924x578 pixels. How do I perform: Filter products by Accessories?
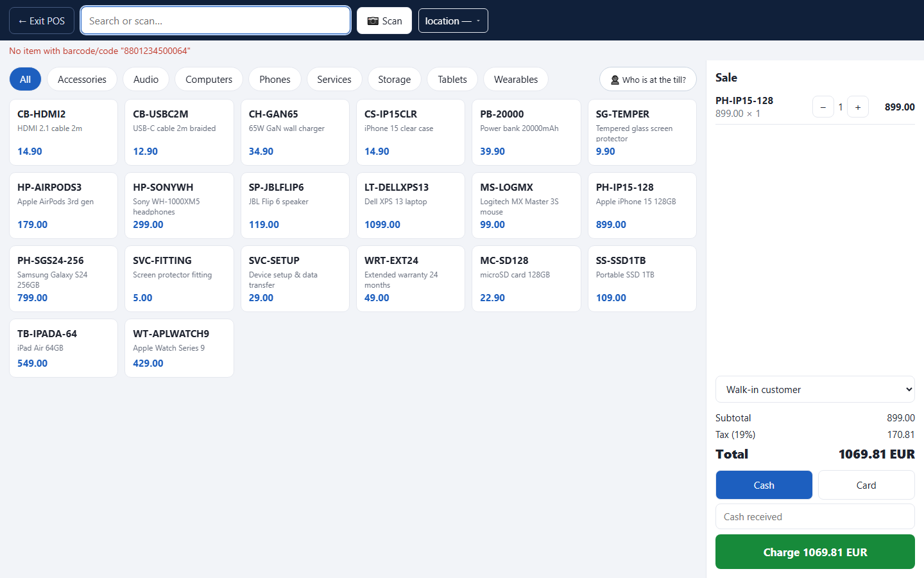[x=82, y=79]
